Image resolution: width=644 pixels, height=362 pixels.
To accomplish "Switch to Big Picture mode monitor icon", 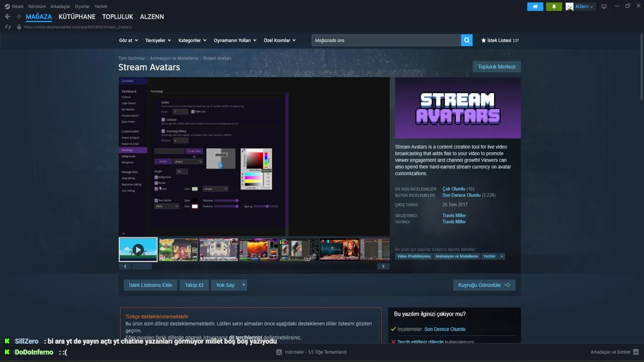I will click(x=604, y=7).
